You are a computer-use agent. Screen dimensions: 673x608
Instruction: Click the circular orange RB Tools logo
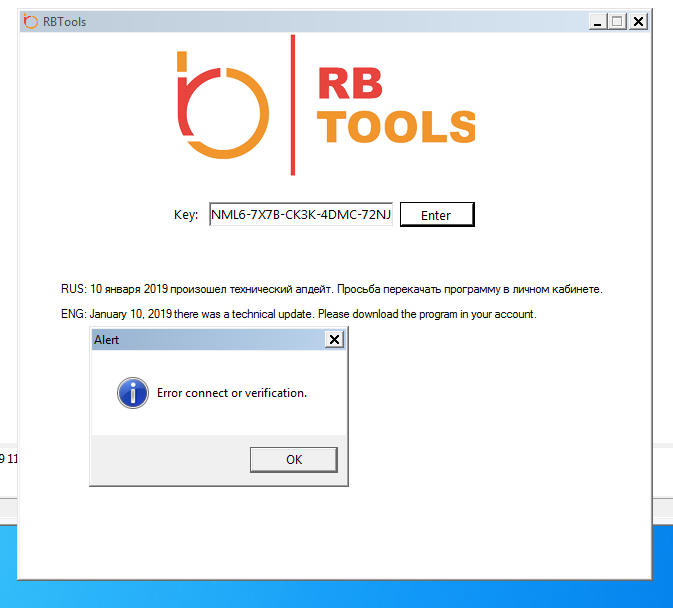pyautogui.click(x=220, y=105)
